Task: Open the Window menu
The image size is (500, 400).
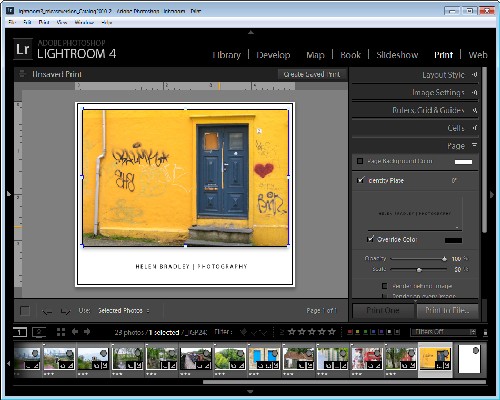Action: click(84, 22)
